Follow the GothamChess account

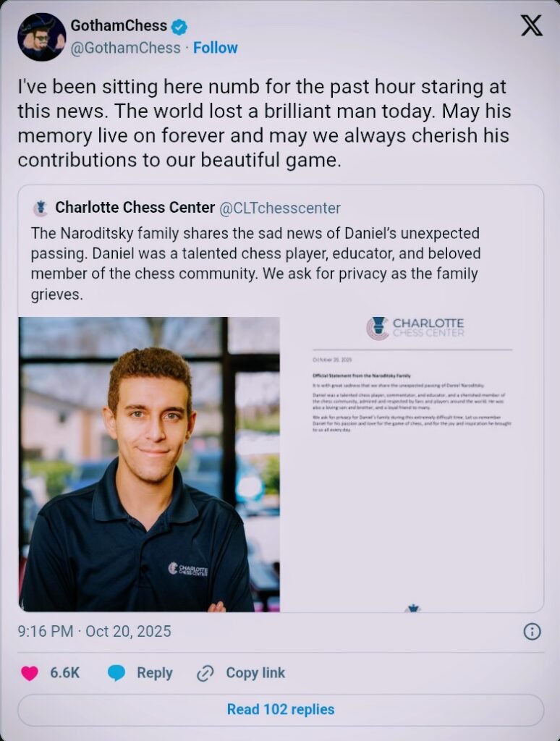(215, 48)
